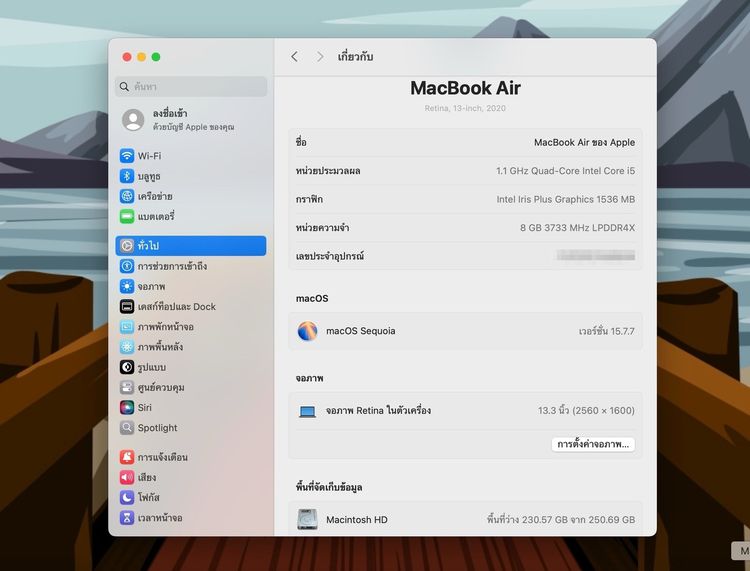Open Desktop and Dock icon
The width and height of the screenshot is (750, 571).
pyautogui.click(x=127, y=307)
